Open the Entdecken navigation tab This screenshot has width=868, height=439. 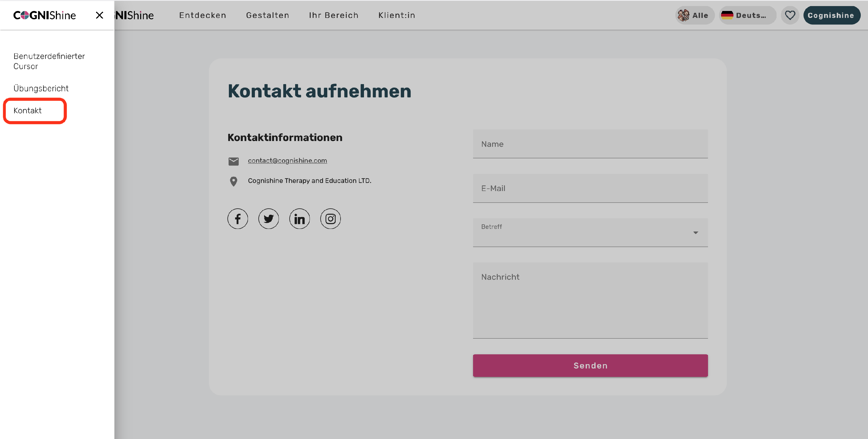(203, 15)
